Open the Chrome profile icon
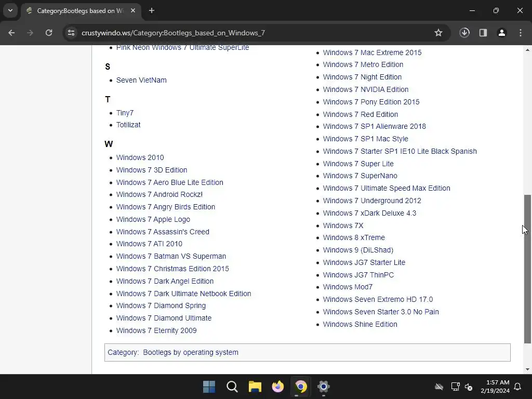 click(502, 33)
